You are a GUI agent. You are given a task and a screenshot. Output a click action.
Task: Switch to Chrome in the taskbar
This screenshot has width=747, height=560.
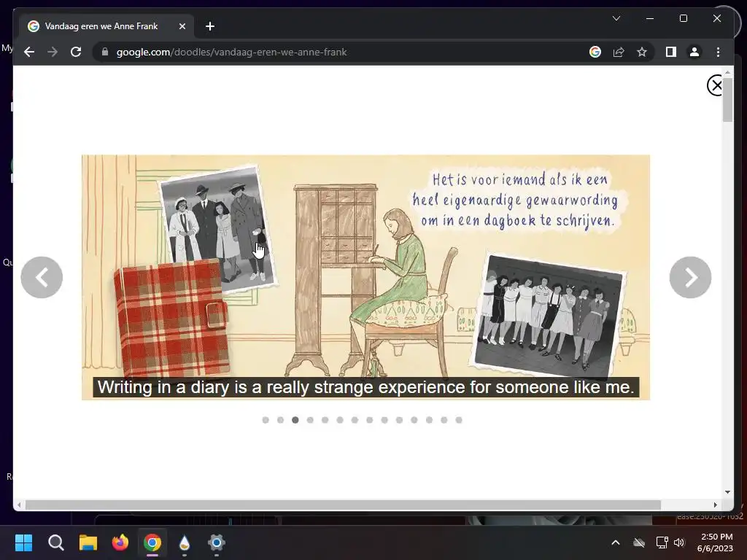(x=152, y=542)
